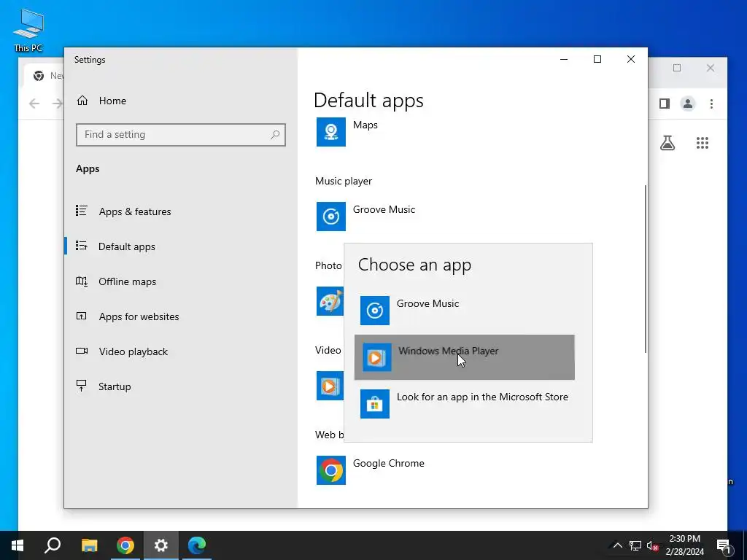Pick Look for an app in Microsoft Store

click(x=465, y=404)
